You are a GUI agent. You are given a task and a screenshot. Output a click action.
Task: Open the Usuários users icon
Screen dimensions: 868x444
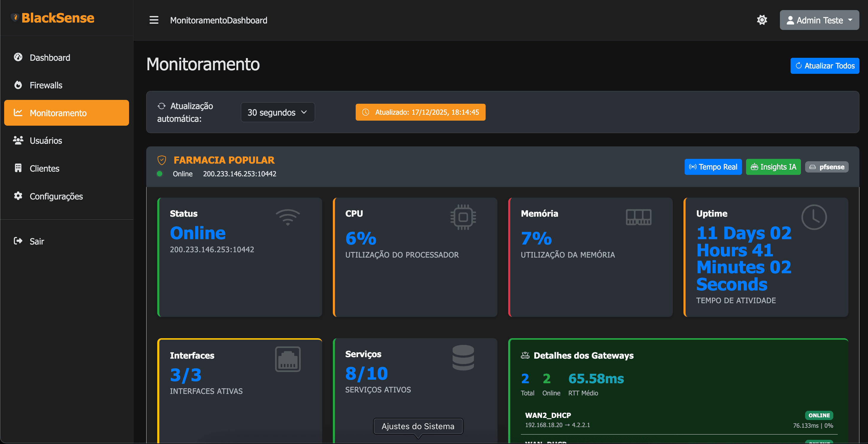click(x=18, y=140)
